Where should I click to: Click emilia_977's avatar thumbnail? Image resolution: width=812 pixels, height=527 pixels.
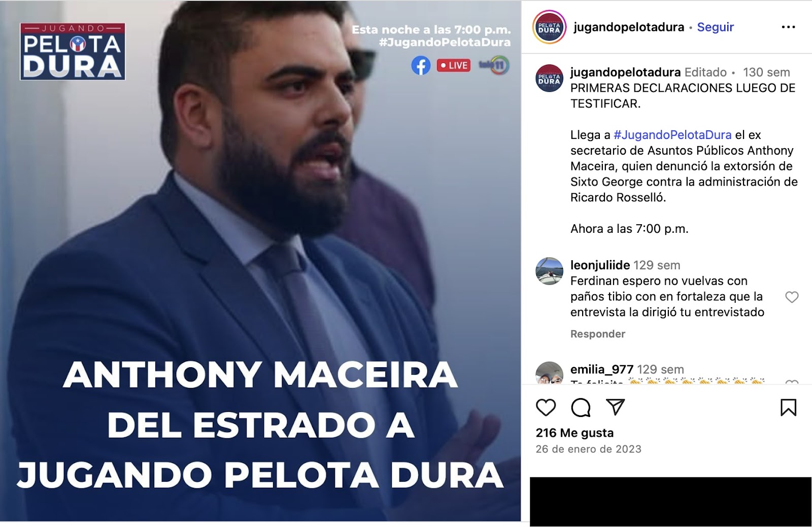[x=549, y=373]
